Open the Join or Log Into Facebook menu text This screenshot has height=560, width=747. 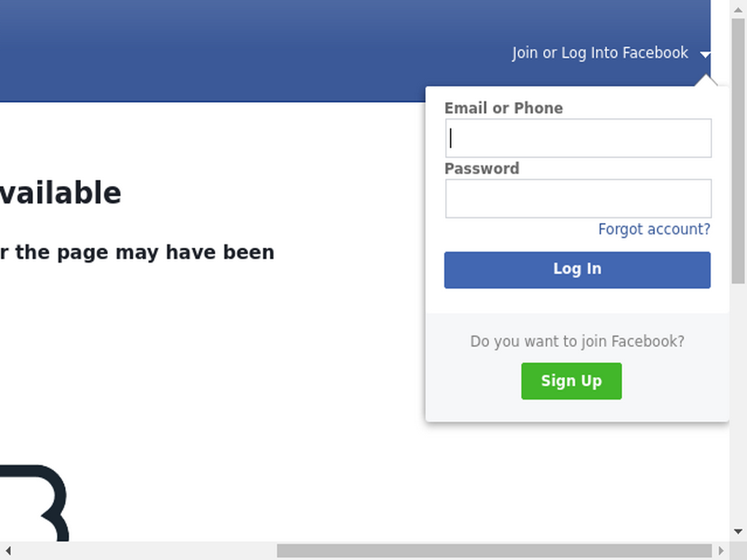click(600, 52)
